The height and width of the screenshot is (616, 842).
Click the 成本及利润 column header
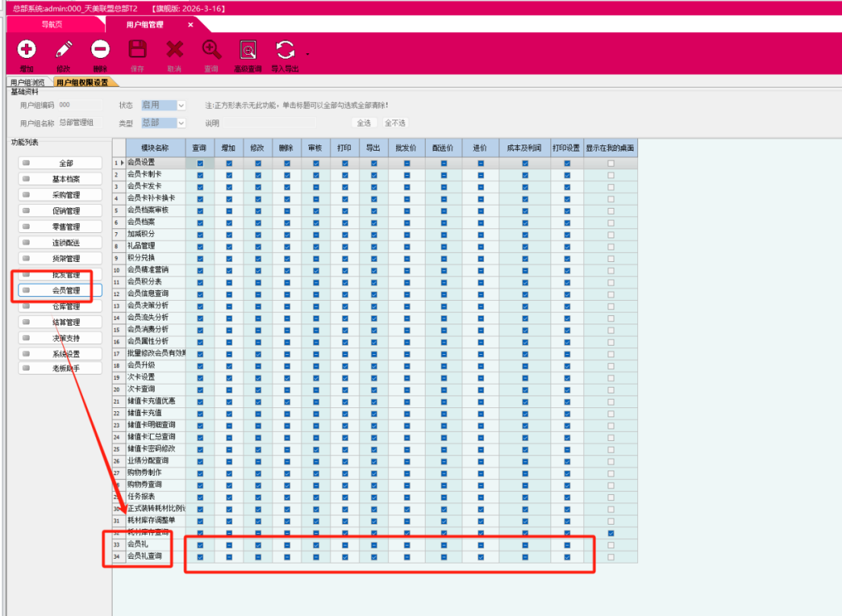point(525,148)
